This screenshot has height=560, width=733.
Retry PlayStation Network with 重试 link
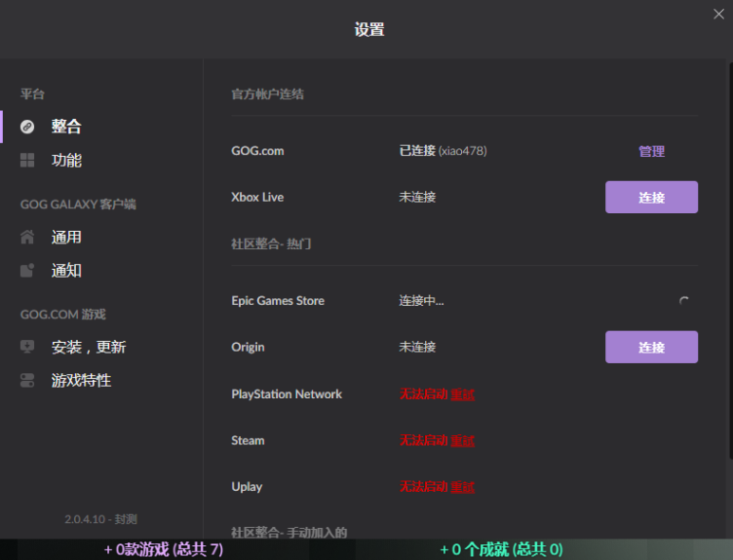coord(462,394)
